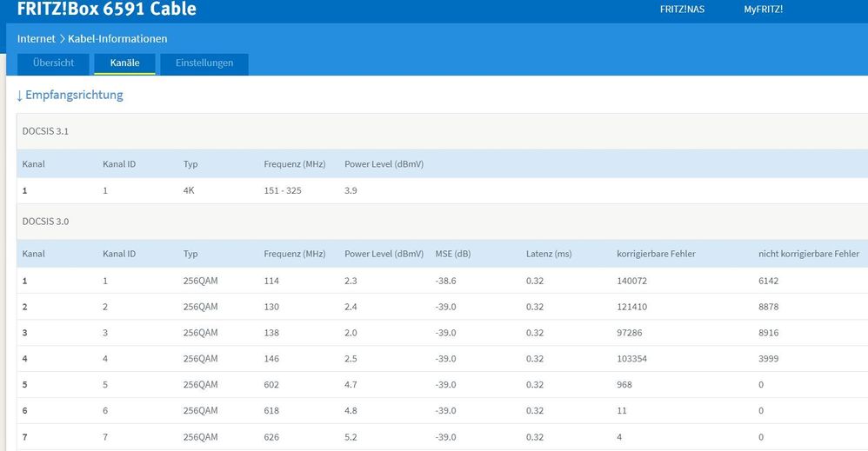868x451 pixels.
Task: Click the korrigierbare Fehler column header
Action: pyautogui.click(x=656, y=254)
